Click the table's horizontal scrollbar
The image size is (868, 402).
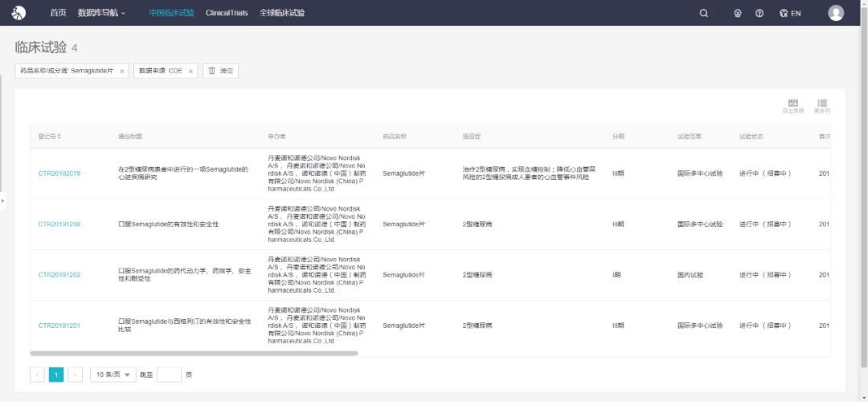point(194,353)
